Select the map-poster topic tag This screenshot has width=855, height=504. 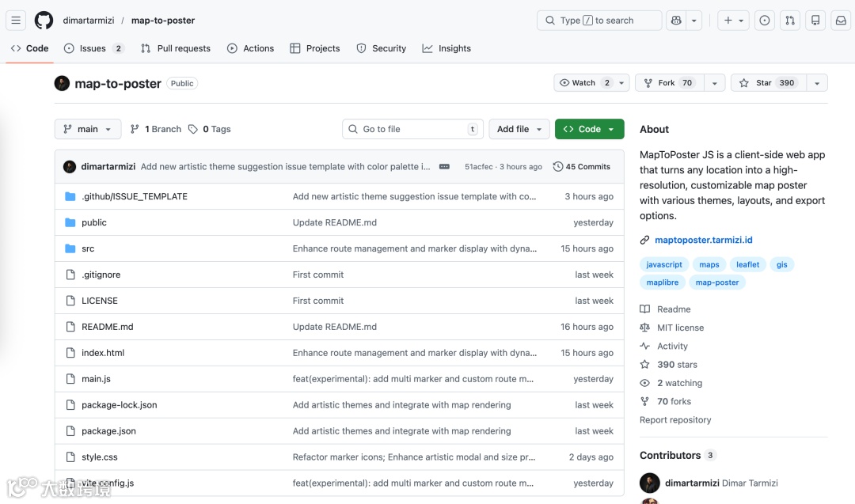717,282
